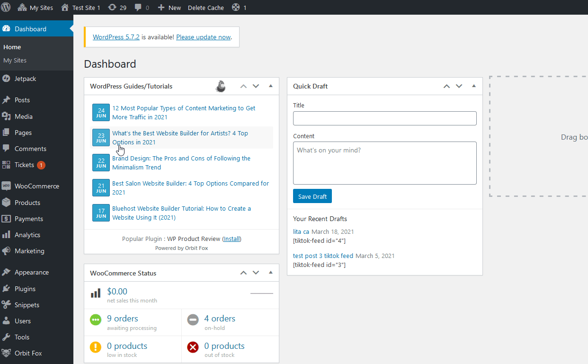Open Orbit Fox from the sidebar
588x364 pixels.
pyautogui.click(x=36, y=353)
